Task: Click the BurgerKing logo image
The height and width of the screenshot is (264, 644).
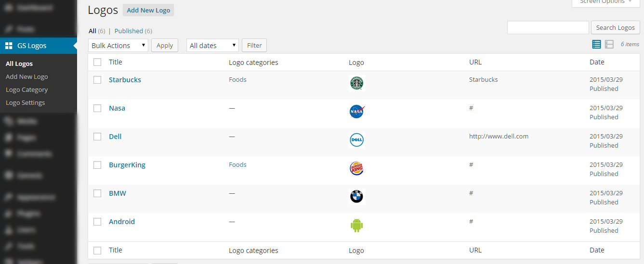Action: [x=356, y=168]
